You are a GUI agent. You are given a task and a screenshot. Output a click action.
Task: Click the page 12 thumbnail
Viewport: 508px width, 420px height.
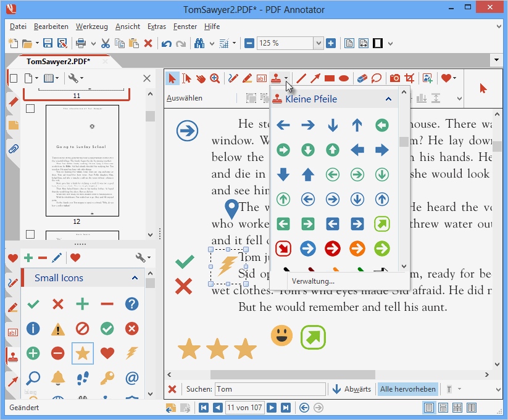(82, 160)
